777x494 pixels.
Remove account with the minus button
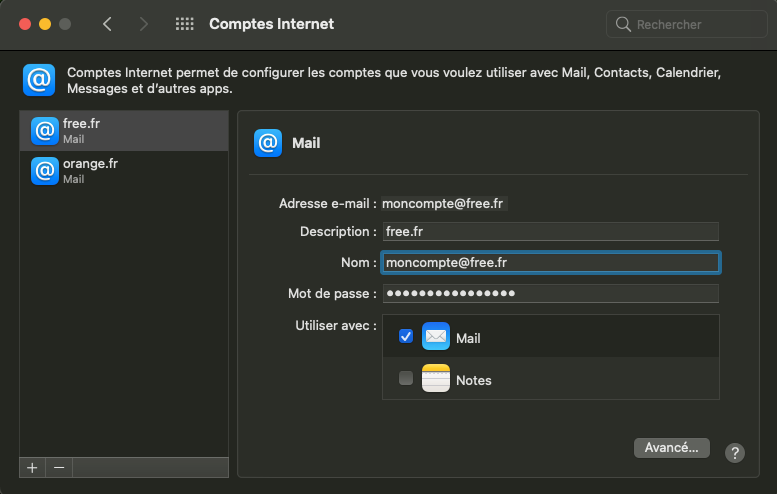pyautogui.click(x=59, y=467)
